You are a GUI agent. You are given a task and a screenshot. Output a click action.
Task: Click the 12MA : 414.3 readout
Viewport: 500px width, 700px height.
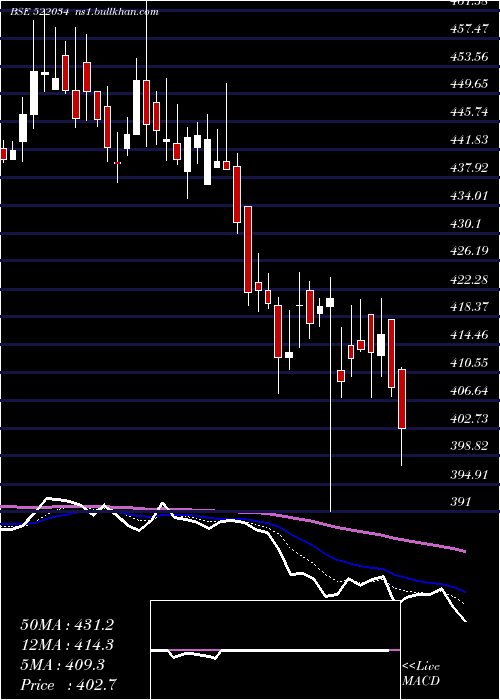point(67,645)
